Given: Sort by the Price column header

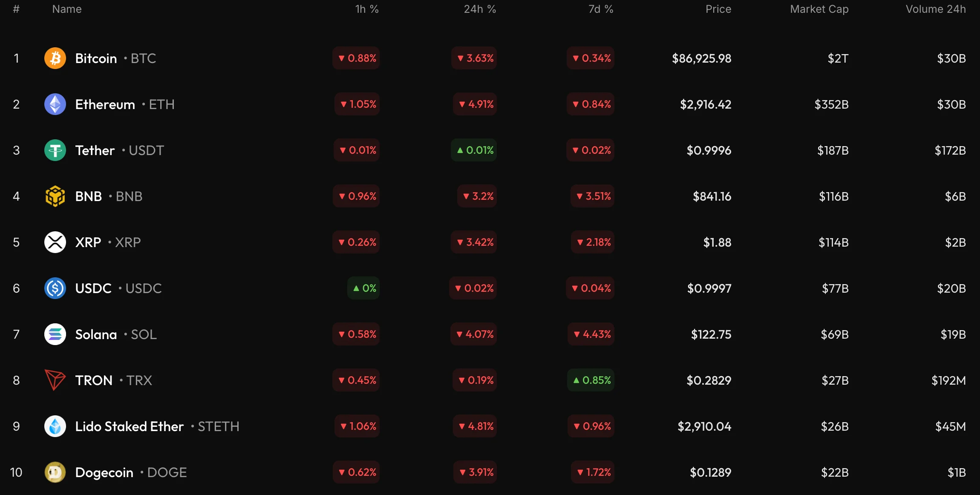Looking at the screenshot, I should (718, 9).
